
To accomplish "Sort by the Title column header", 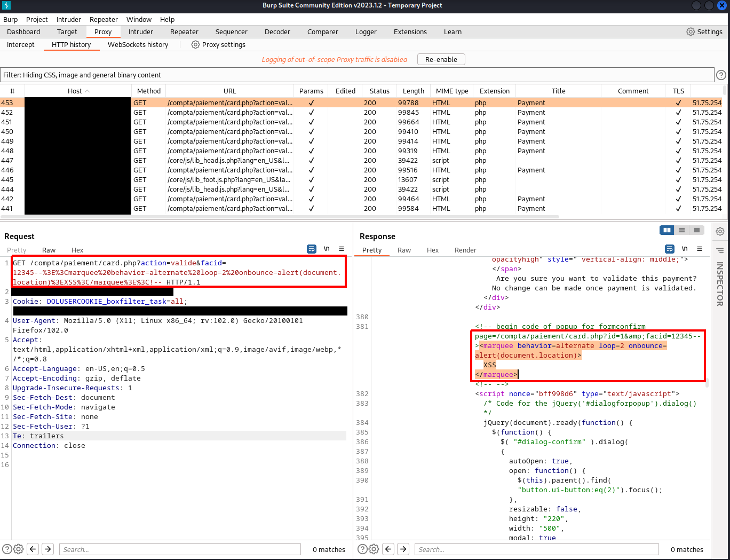I will click(x=559, y=91).
